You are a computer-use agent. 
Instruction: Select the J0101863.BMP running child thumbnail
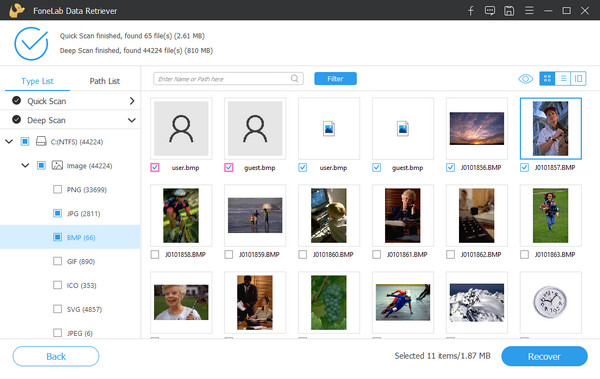click(551, 215)
